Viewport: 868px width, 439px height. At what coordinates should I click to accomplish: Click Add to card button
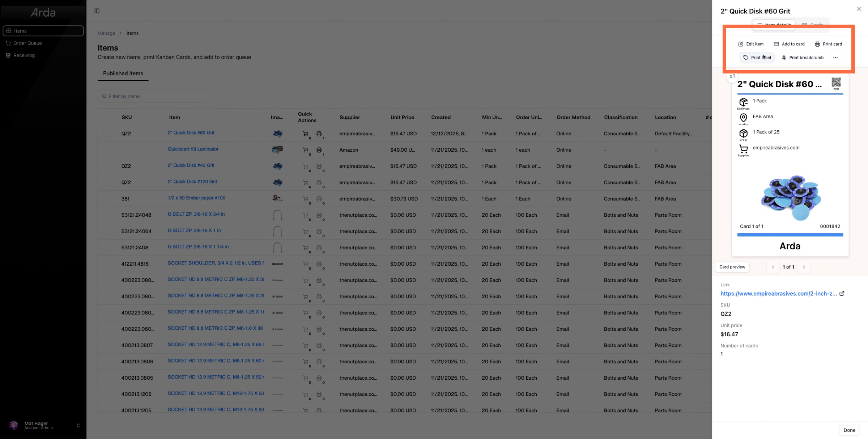coord(789,44)
